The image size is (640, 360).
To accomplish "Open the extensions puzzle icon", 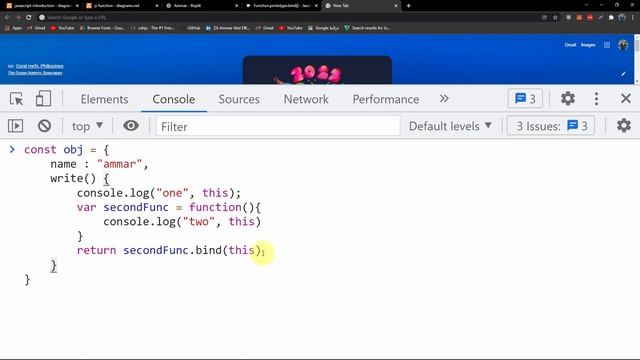I will click(x=611, y=18).
